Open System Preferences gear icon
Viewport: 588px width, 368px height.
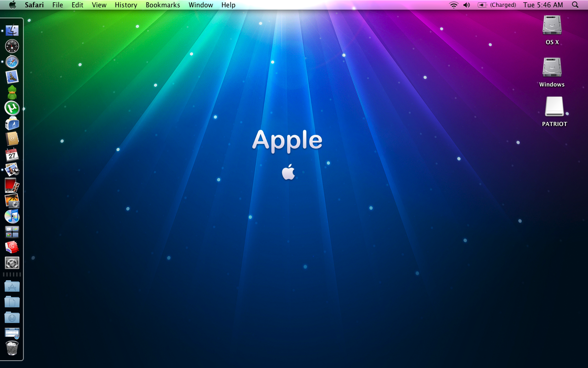coord(12,263)
